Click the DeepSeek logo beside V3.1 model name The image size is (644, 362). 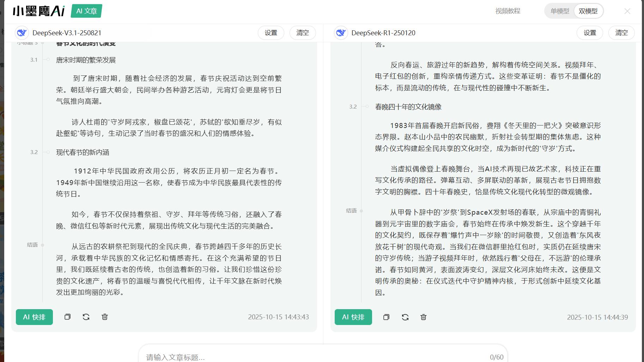(x=22, y=33)
